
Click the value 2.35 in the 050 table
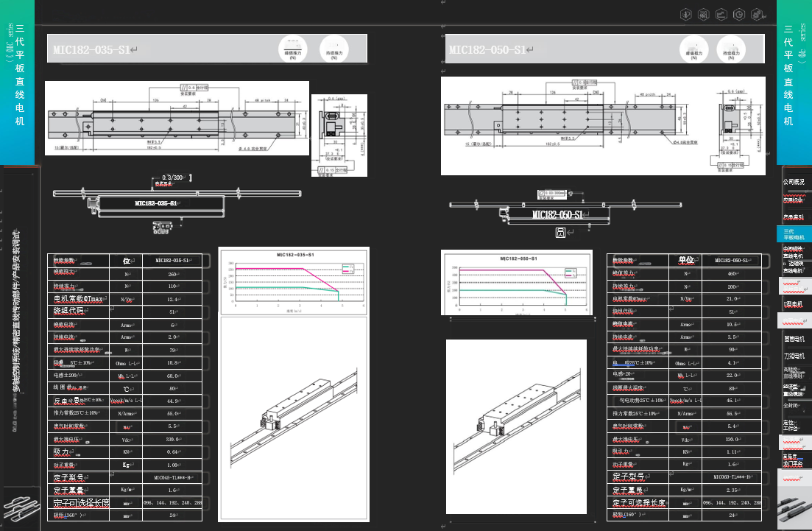click(732, 490)
